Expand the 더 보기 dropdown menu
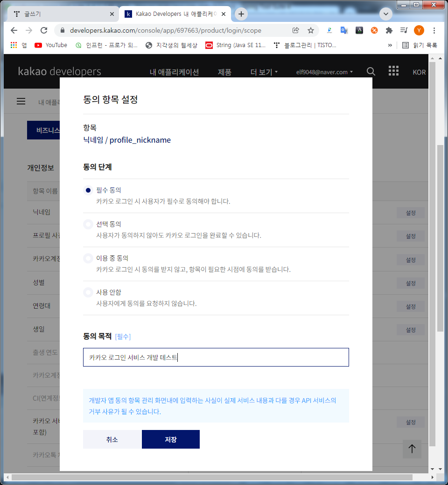Viewport: 448px width, 485px height. coord(264,72)
